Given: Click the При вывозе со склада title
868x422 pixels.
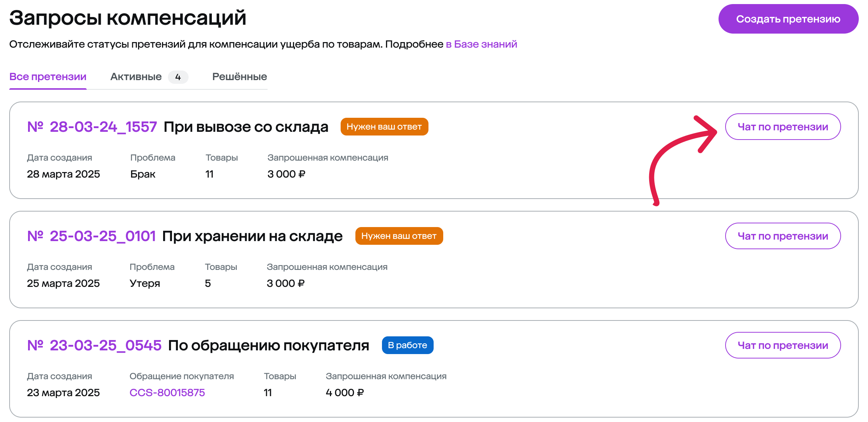Looking at the screenshot, I should [246, 127].
